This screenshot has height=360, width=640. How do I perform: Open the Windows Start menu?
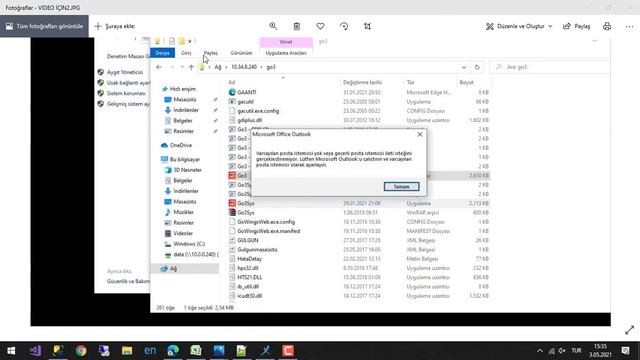point(11,351)
